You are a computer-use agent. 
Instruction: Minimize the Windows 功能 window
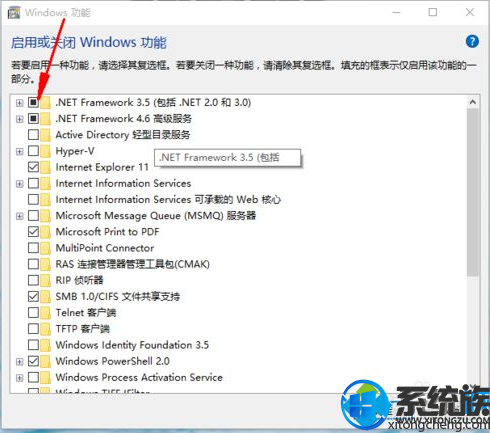click(396, 13)
